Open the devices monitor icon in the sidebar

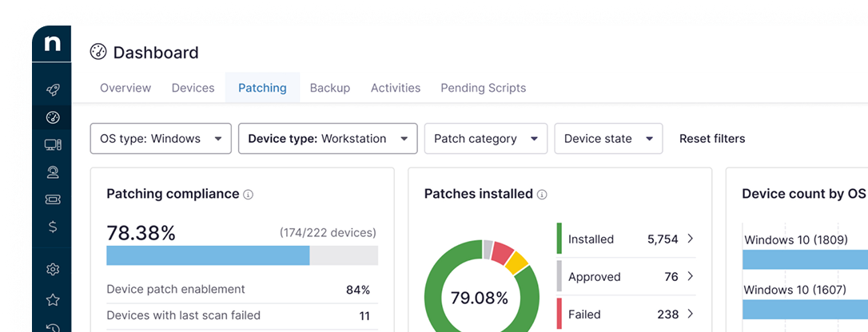tap(53, 144)
